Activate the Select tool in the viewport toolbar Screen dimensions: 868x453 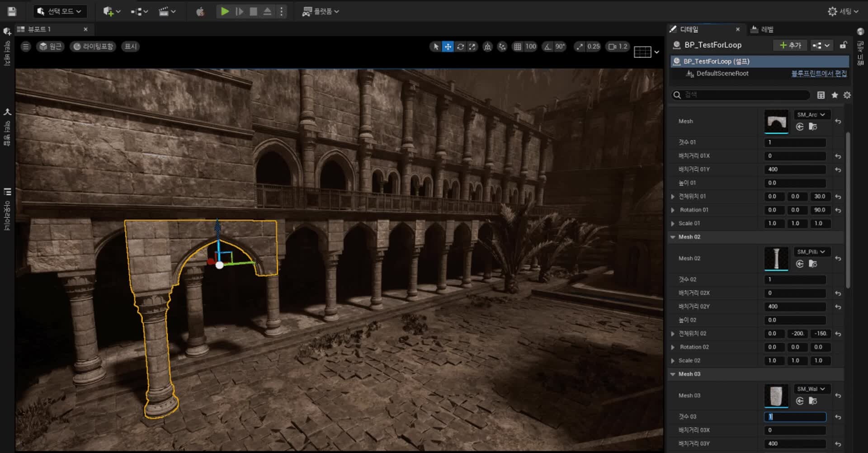[435, 47]
